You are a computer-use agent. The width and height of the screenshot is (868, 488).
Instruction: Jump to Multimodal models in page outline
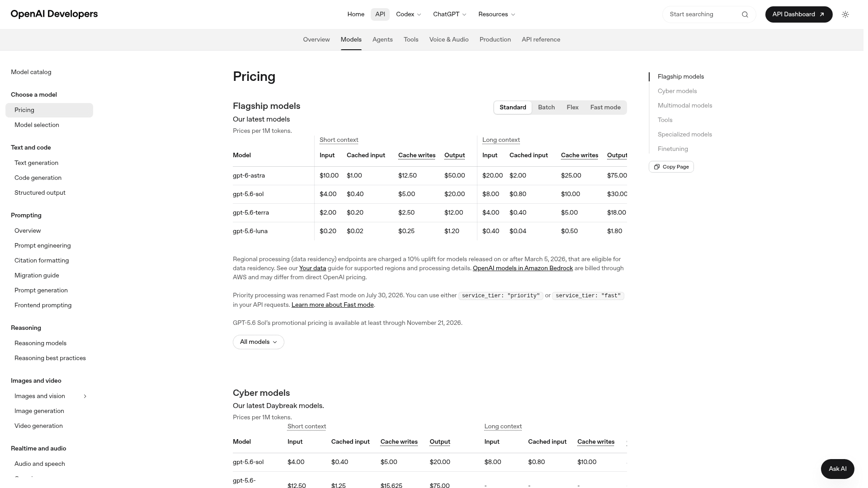(685, 106)
